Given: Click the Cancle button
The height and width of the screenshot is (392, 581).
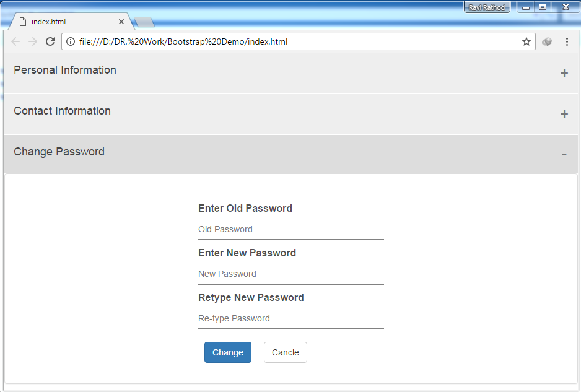Looking at the screenshot, I should (286, 352).
